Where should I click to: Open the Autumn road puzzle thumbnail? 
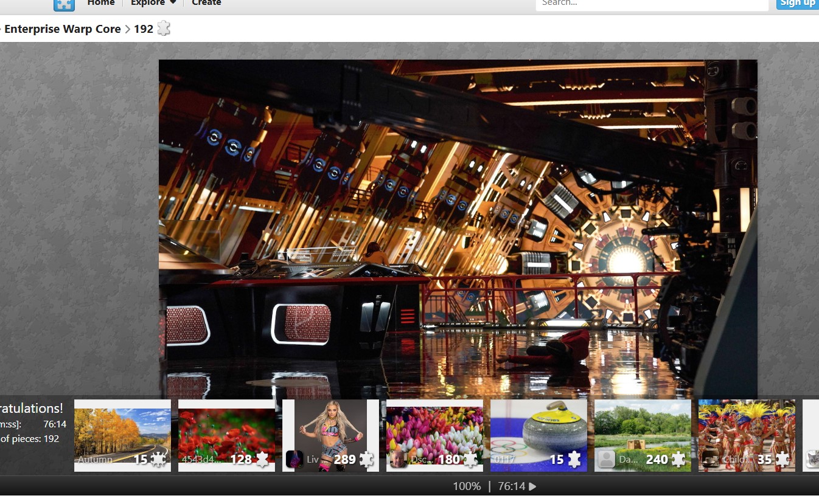pos(122,432)
